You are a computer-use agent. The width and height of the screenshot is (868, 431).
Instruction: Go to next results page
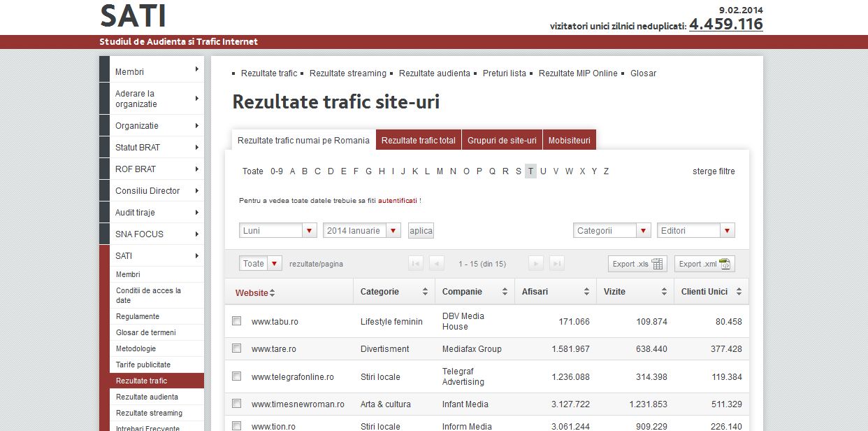[x=536, y=264]
